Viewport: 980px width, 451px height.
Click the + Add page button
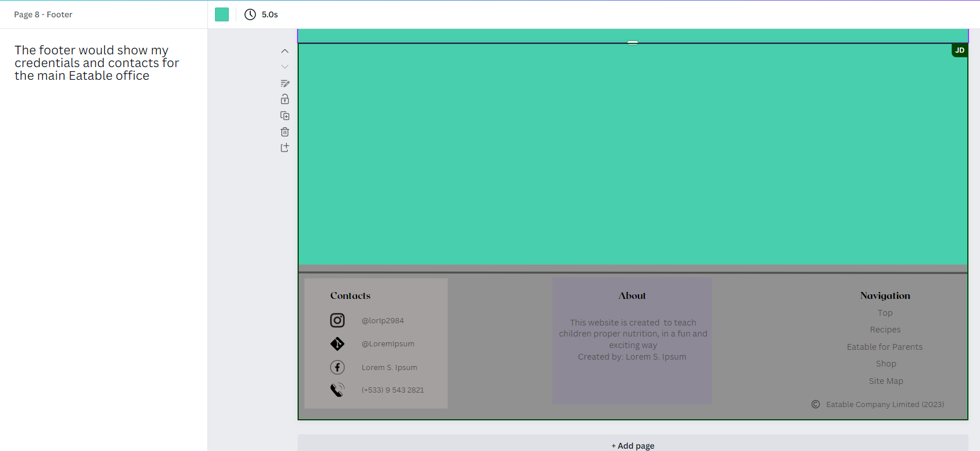[x=633, y=445]
